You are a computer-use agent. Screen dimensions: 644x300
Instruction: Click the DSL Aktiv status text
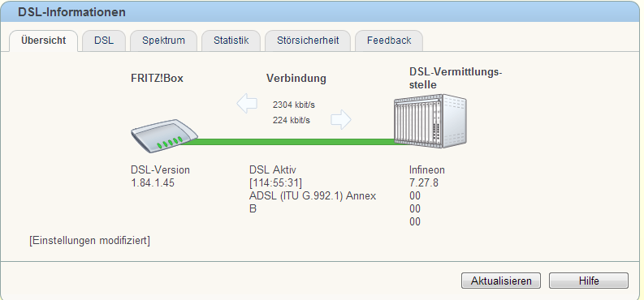point(273,169)
